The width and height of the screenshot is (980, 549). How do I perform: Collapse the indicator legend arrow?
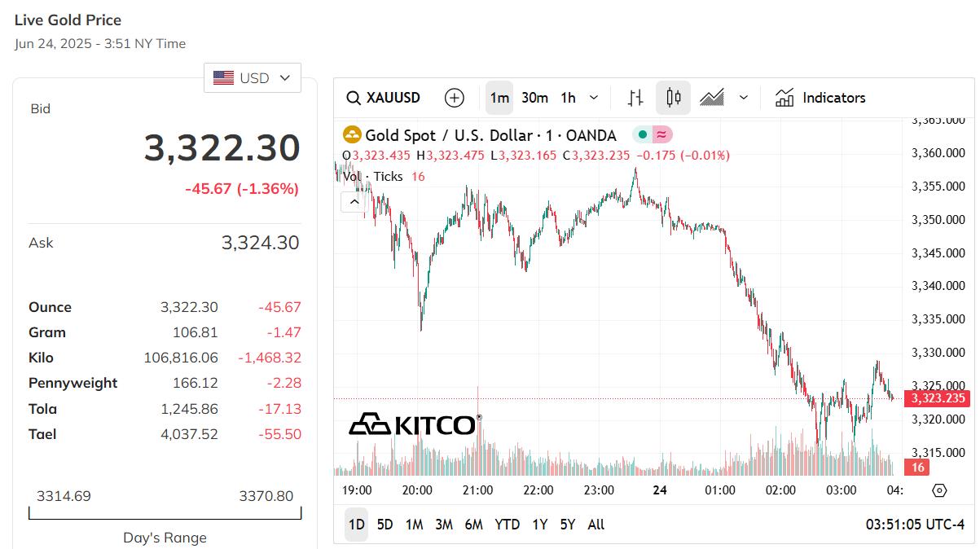click(x=353, y=200)
